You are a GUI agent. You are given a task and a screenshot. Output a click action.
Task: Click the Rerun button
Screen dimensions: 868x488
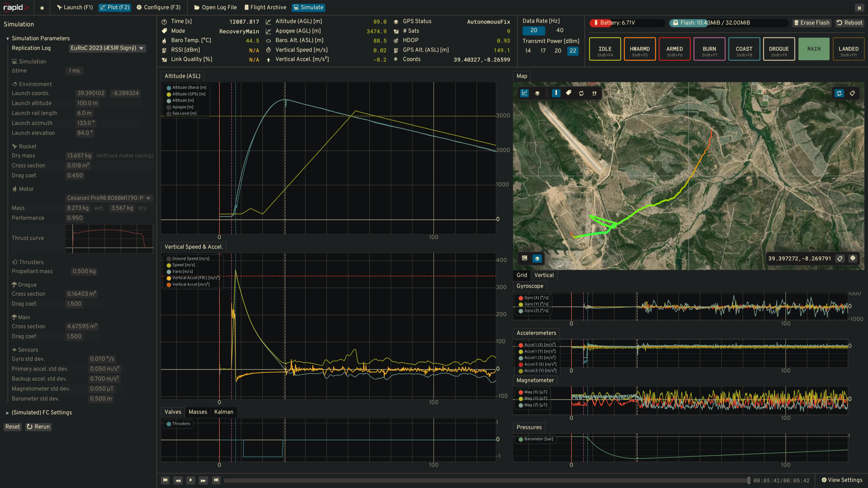[x=38, y=427]
